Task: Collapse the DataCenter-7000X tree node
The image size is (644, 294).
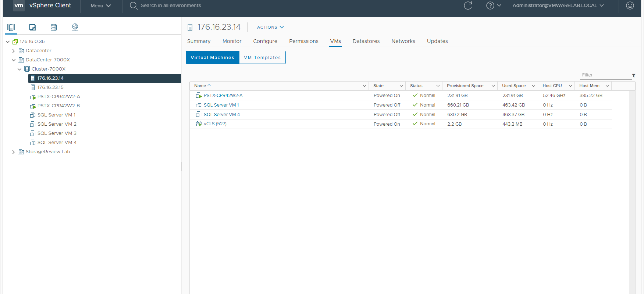Action: (x=14, y=60)
